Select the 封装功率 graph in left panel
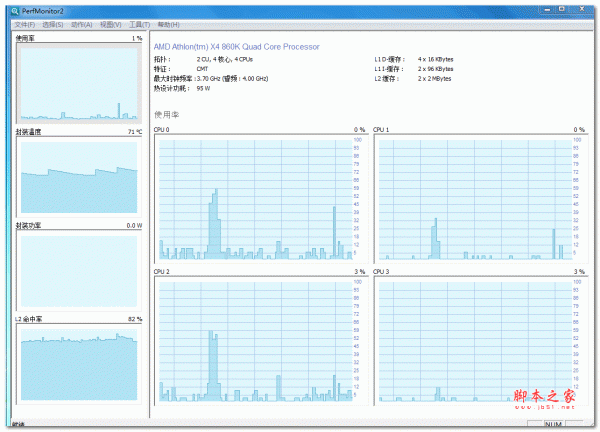 [79, 271]
